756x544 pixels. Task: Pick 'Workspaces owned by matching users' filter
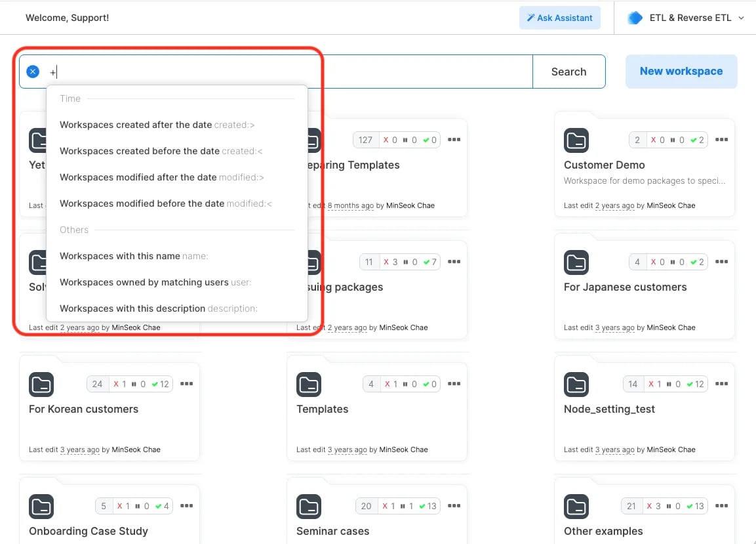(x=177, y=282)
